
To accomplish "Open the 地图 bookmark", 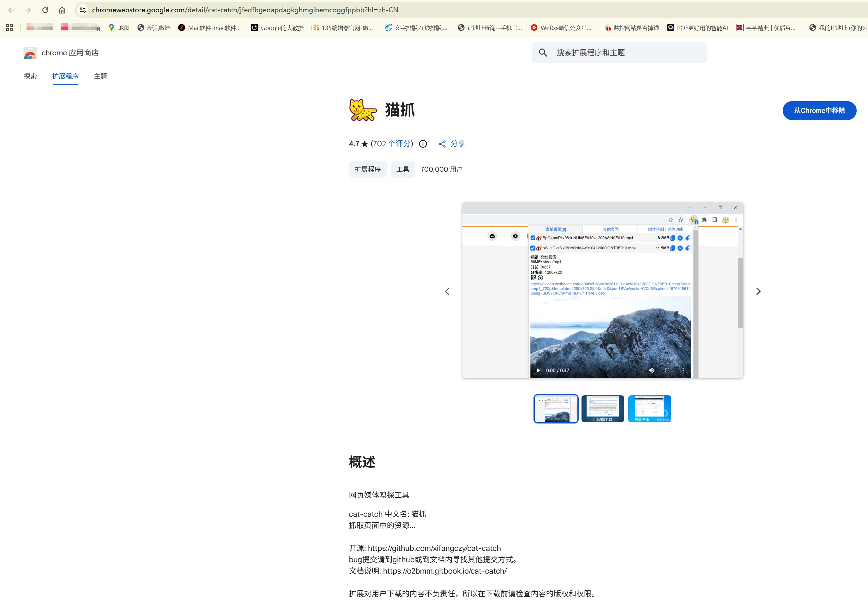I will (119, 27).
